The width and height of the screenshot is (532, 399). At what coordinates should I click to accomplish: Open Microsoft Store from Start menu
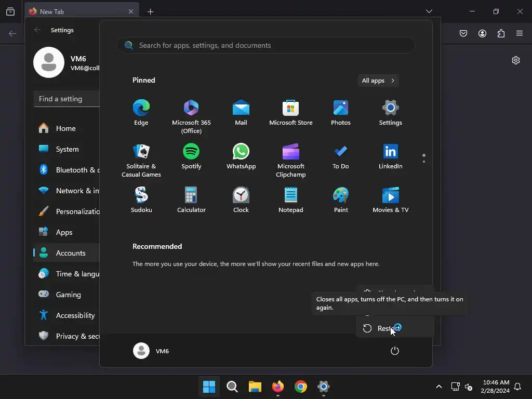(291, 113)
